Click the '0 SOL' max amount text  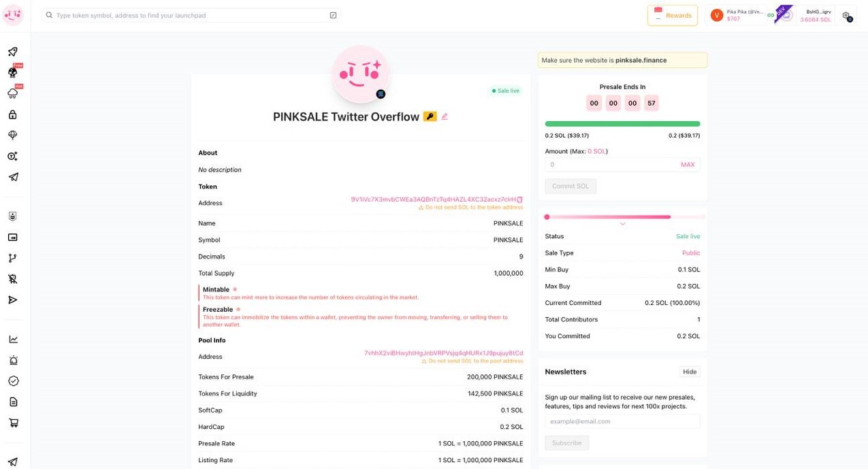[596, 151]
